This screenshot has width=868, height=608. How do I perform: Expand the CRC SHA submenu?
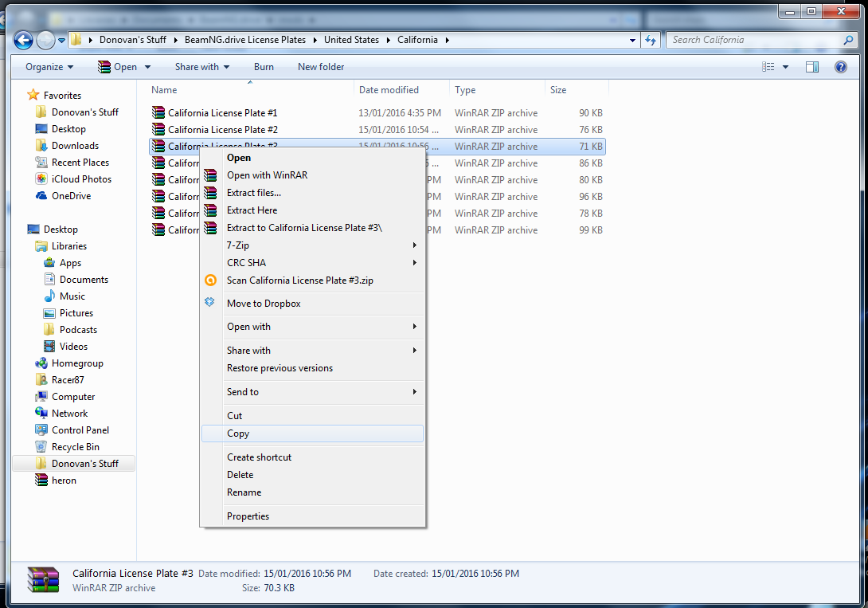313,262
